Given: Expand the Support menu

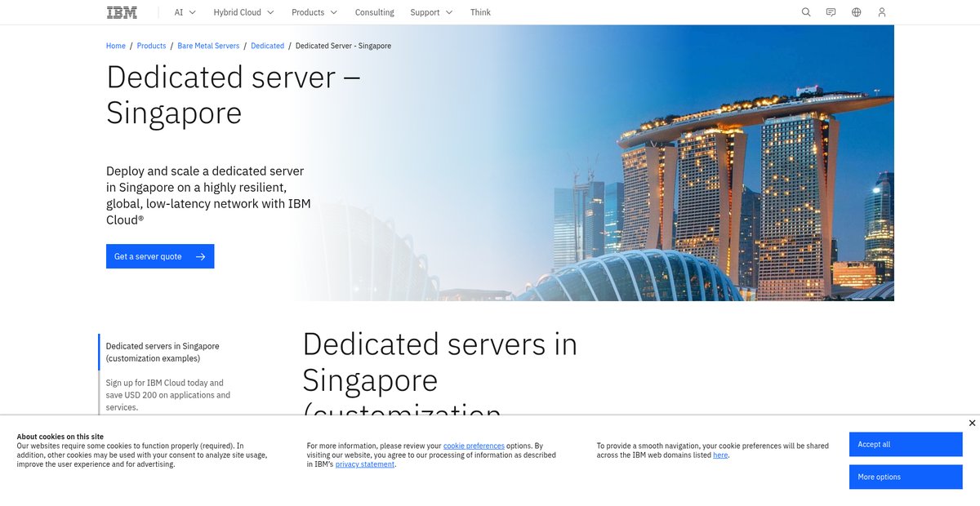Looking at the screenshot, I should click(431, 12).
